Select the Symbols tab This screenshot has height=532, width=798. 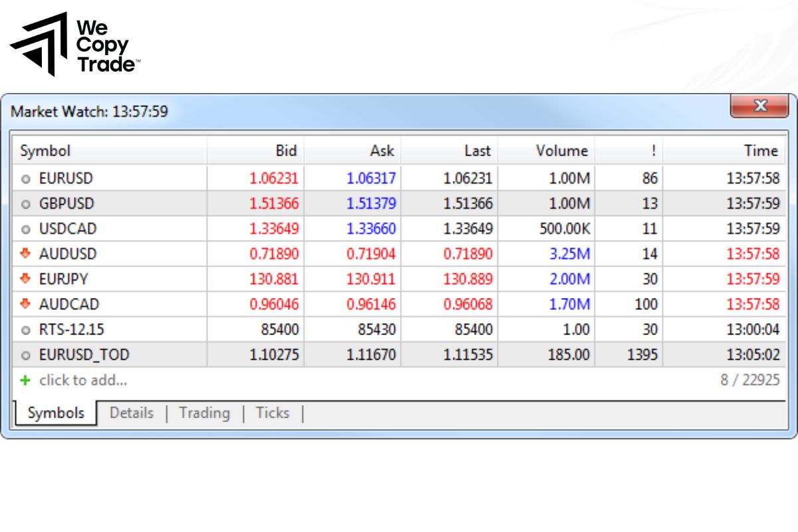[x=56, y=413]
